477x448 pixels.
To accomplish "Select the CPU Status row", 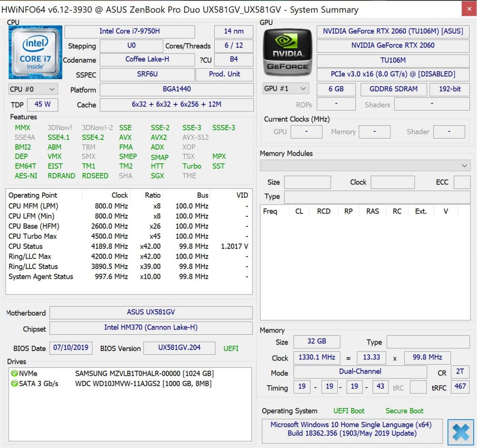I will tap(129, 246).
